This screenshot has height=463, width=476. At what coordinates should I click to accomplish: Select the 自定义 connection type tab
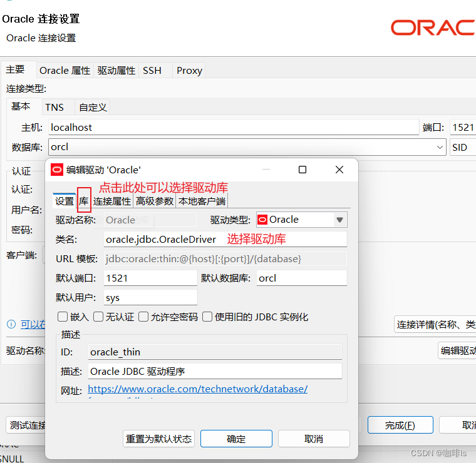click(93, 108)
